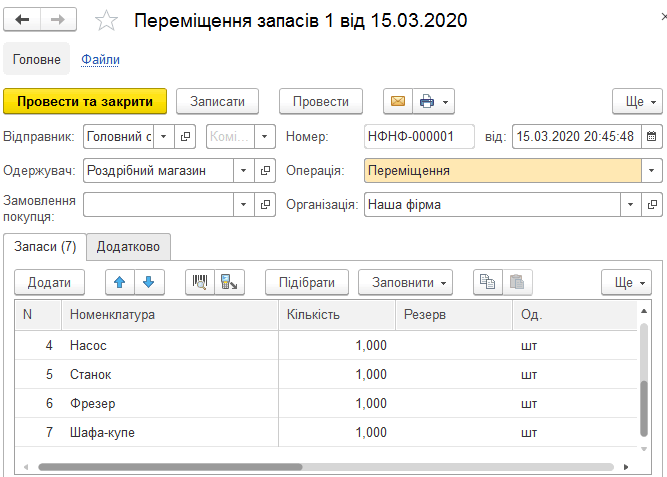Mark document as favorite with star icon
The height and width of the screenshot is (477, 667).
pyautogui.click(x=106, y=20)
